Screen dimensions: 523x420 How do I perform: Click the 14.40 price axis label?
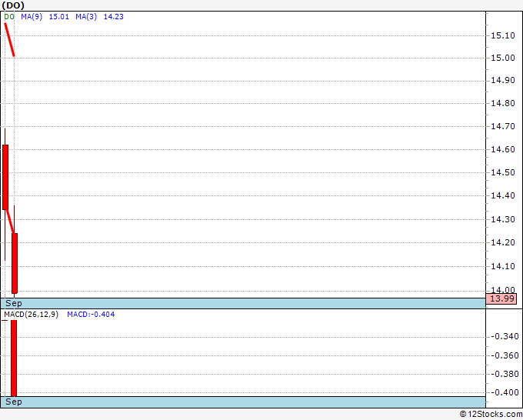503,195
